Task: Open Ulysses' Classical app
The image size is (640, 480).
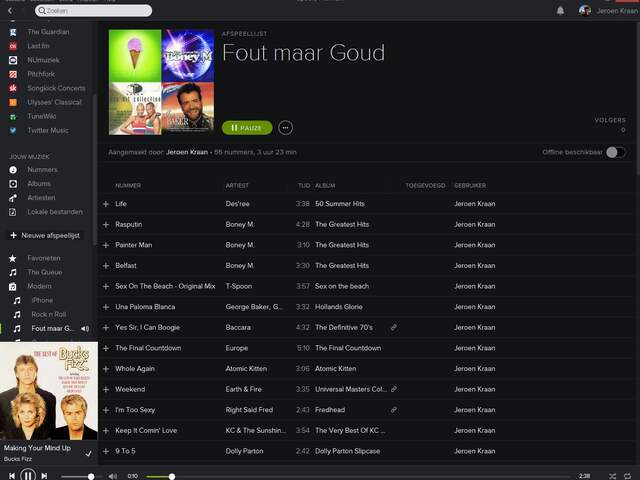Action: (x=54, y=102)
